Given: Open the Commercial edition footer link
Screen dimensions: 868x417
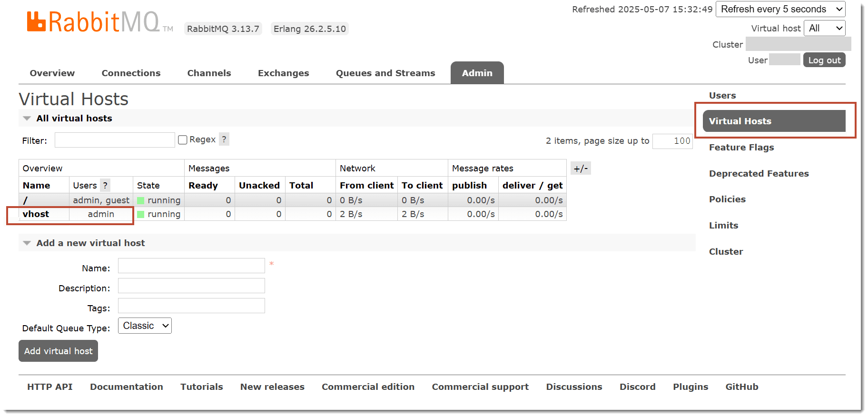Looking at the screenshot, I should tap(368, 387).
